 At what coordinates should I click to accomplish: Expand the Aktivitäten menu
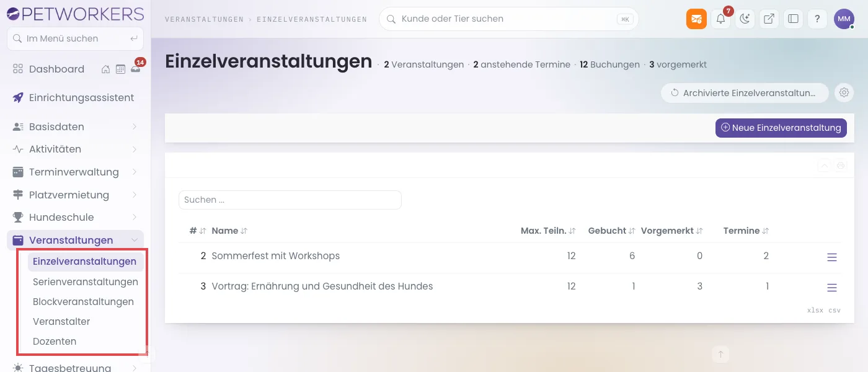[x=75, y=149]
